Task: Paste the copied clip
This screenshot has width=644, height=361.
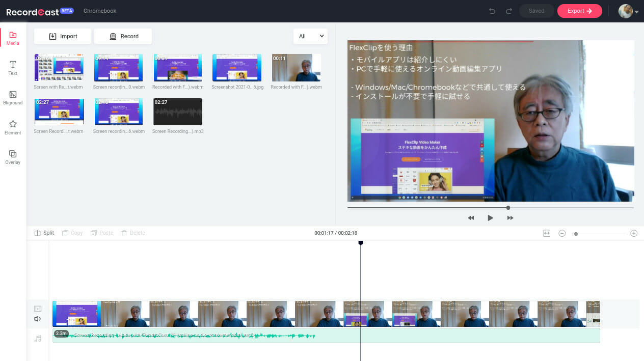Action: click(x=102, y=233)
